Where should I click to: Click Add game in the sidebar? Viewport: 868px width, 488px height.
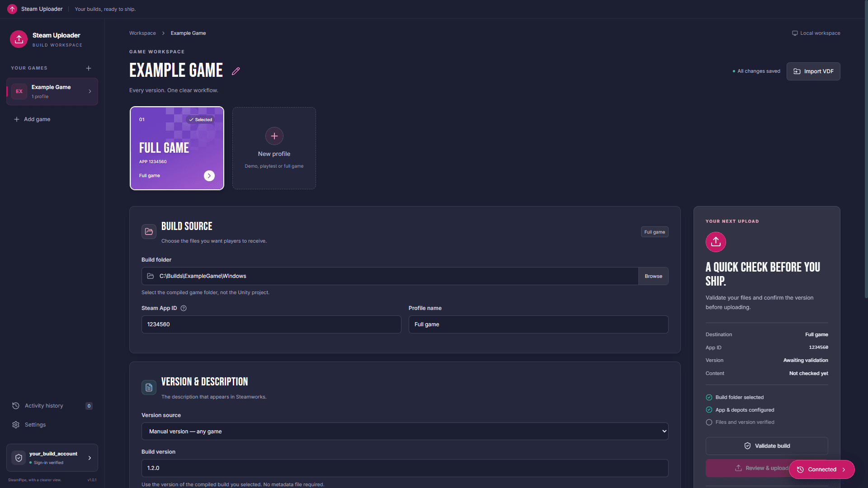click(x=32, y=119)
